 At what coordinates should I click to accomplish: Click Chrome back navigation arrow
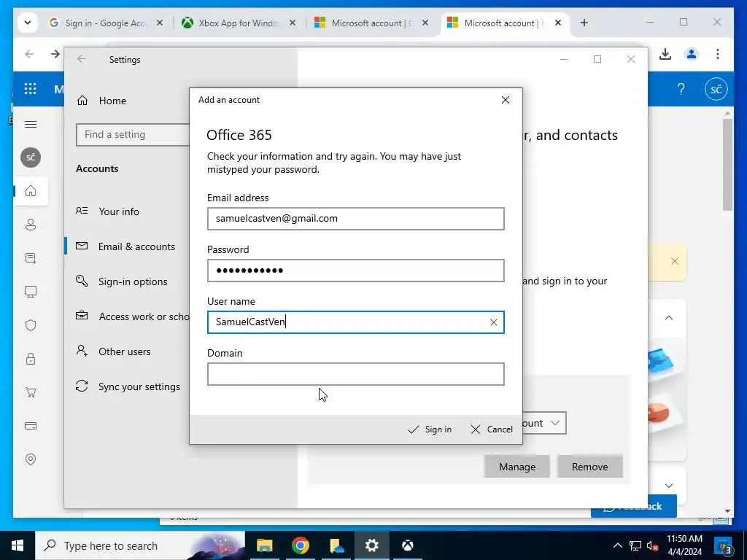(29, 54)
